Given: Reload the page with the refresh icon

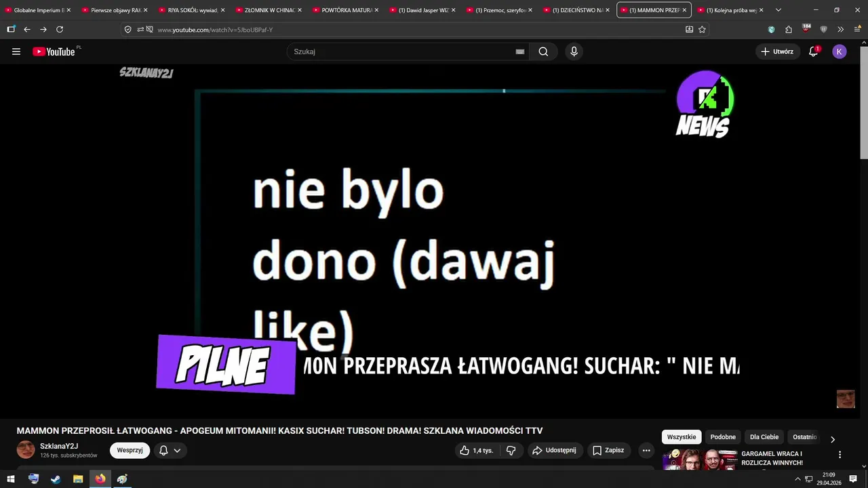Looking at the screenshot, I should (x=60, y=30).
